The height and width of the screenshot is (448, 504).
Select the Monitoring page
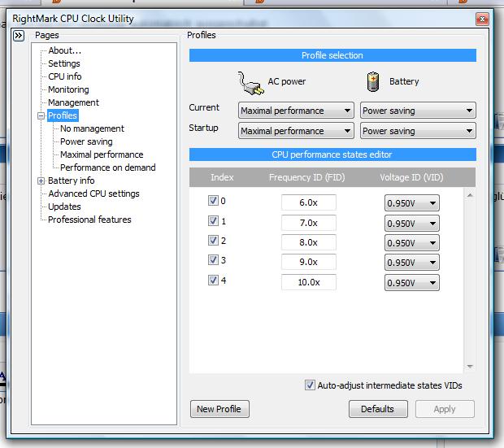coord(68,89)
